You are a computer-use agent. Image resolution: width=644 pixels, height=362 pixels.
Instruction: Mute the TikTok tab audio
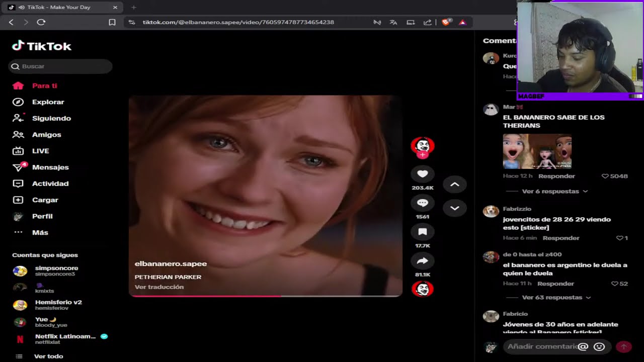(x=21, y=8)
